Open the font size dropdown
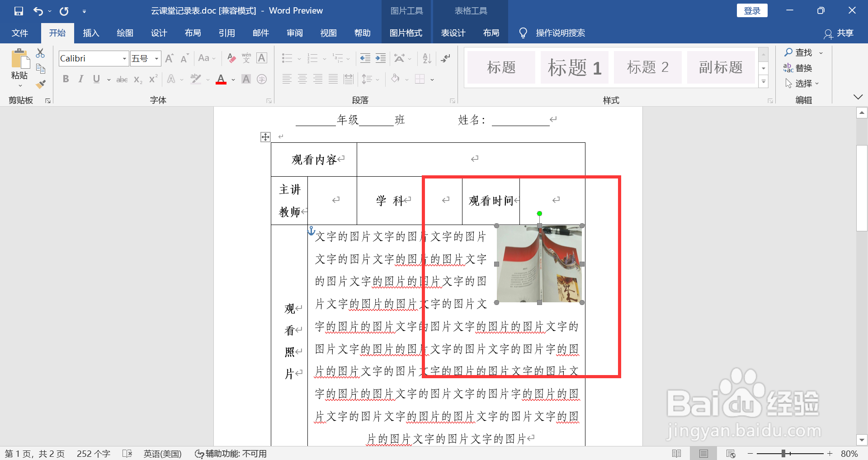Viewport: 868px width, 460px height. (x=156, y=58)
